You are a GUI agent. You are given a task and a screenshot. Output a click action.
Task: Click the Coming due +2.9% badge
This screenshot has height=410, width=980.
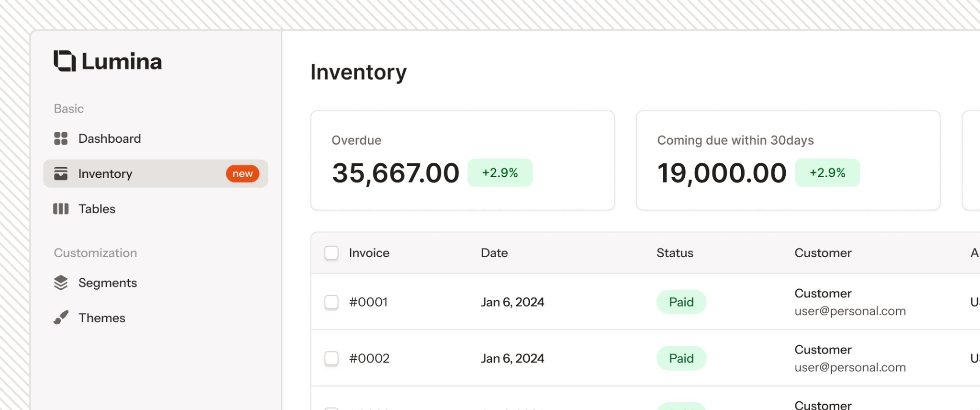(827, 173)
